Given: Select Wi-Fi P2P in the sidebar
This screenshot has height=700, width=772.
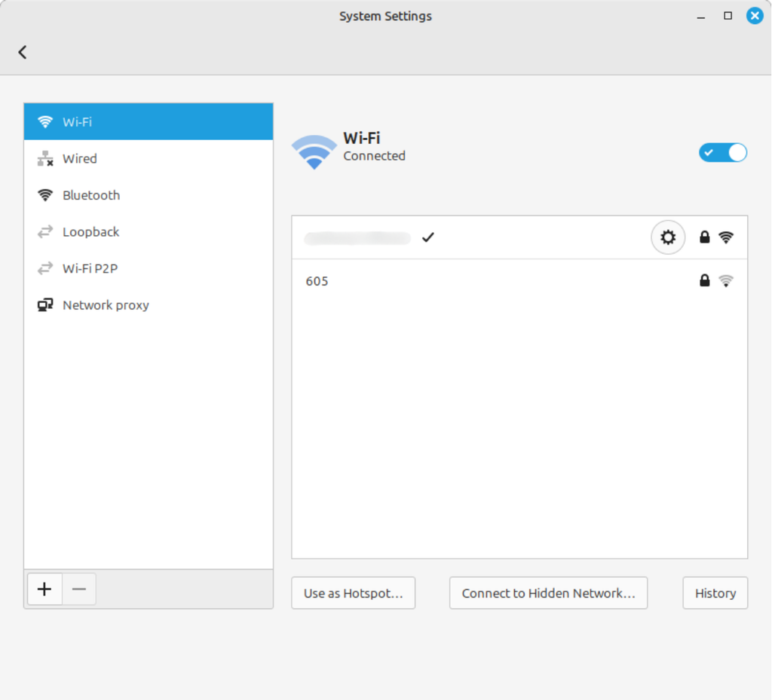Looking at the screenshot, I should pyautogui.click(x=149, y=268).
